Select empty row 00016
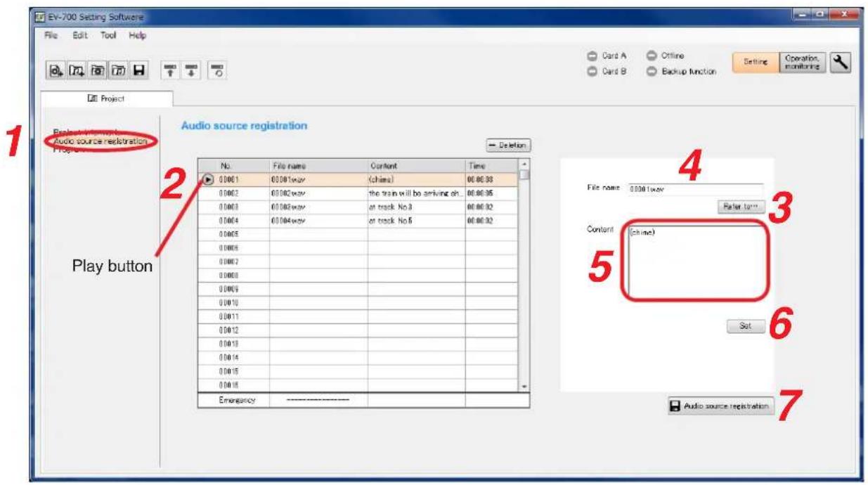868x485 pixels. pyautogui.click(x=358, y=386)
